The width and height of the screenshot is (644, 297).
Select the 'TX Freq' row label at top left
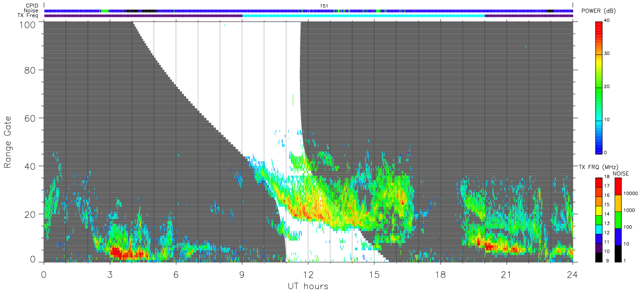(x=28, y=16)
